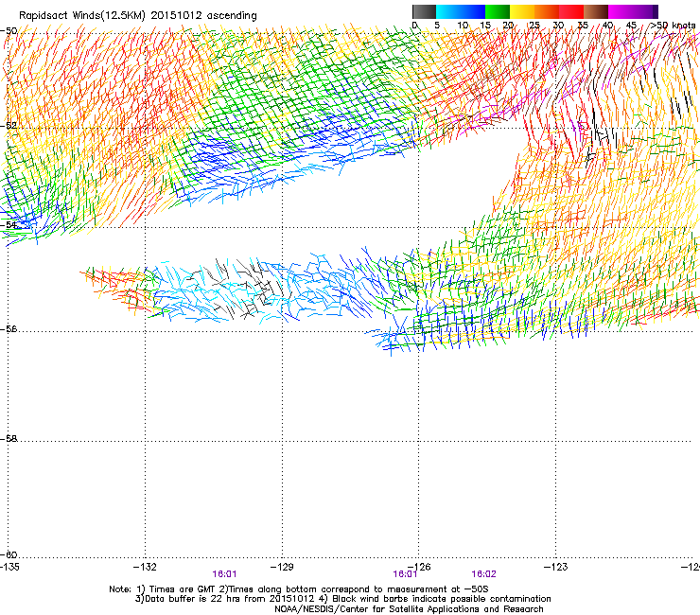The height and width of the screenshot is (615, 700).
Task: Click the longitude label '-126'
Action: pos(419,567)
